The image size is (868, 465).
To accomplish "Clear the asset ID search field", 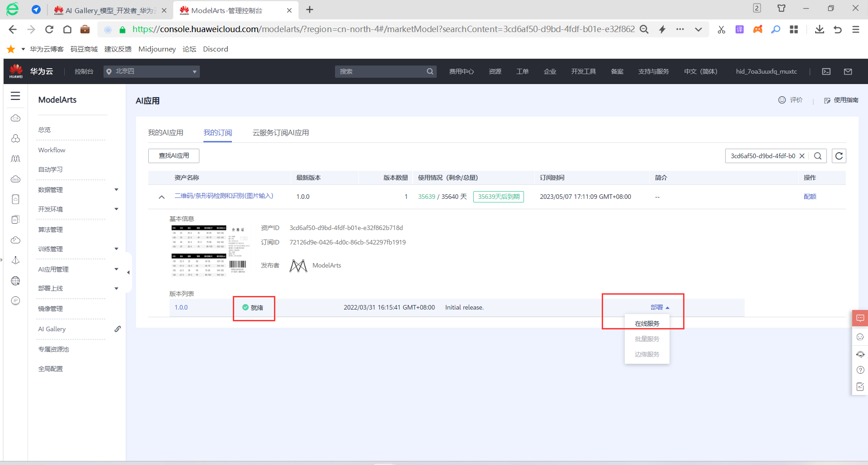I will point(802,156).
